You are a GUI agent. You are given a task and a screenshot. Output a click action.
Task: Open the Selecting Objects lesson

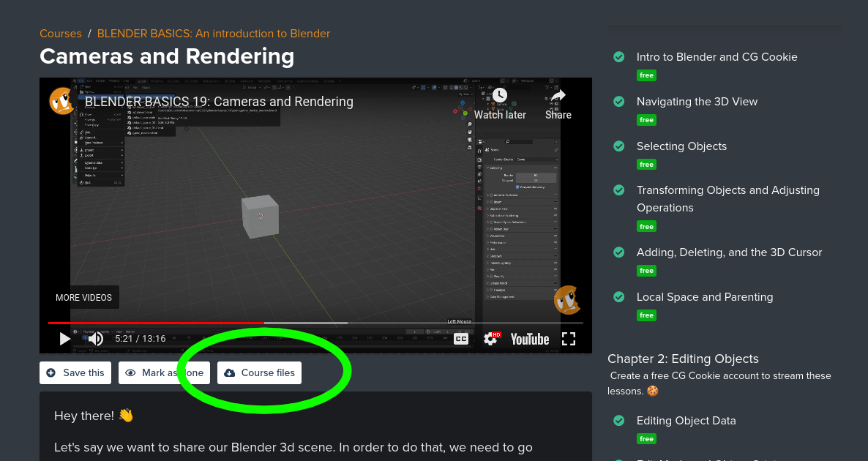click(x=681, y=146)
